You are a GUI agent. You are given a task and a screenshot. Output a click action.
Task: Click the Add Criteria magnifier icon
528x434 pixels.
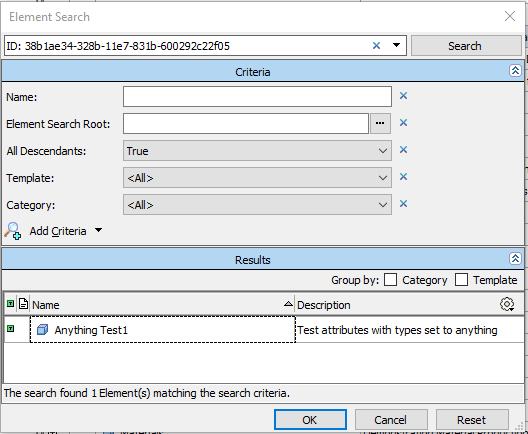click(x=13, y=231)
